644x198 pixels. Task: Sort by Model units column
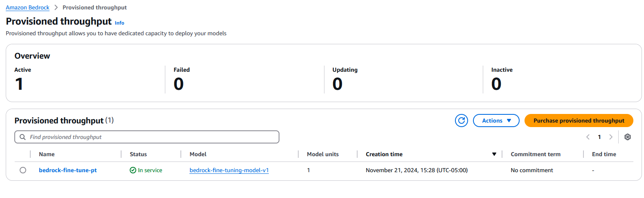click(x=323, y=154)
